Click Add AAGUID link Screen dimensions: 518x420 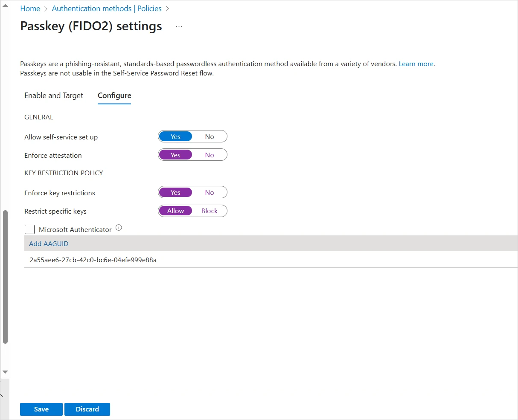pos(49,244)
